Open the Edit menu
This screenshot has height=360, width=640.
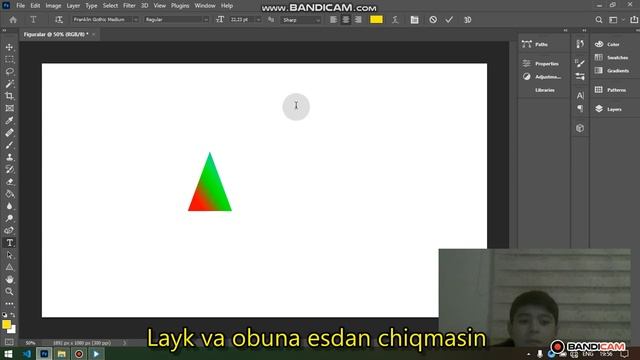point(35,6)
